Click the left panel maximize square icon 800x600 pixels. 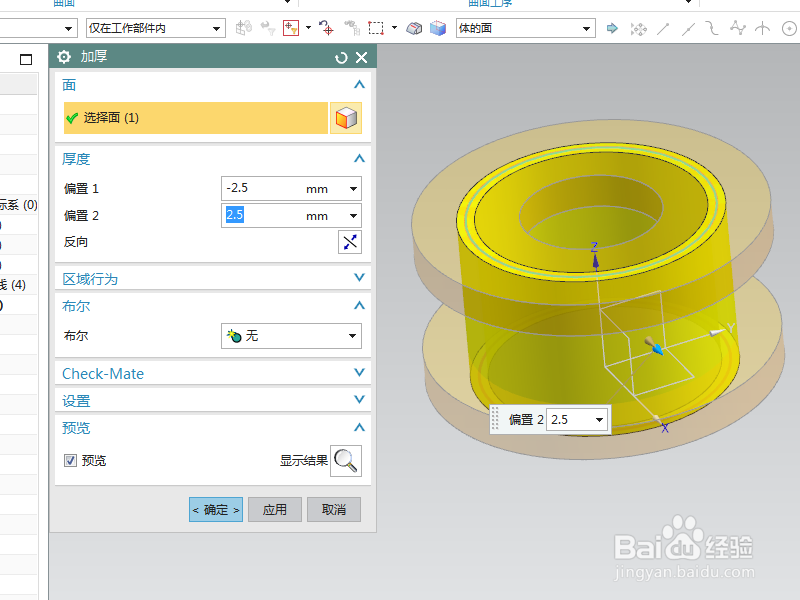pos(26,59)
